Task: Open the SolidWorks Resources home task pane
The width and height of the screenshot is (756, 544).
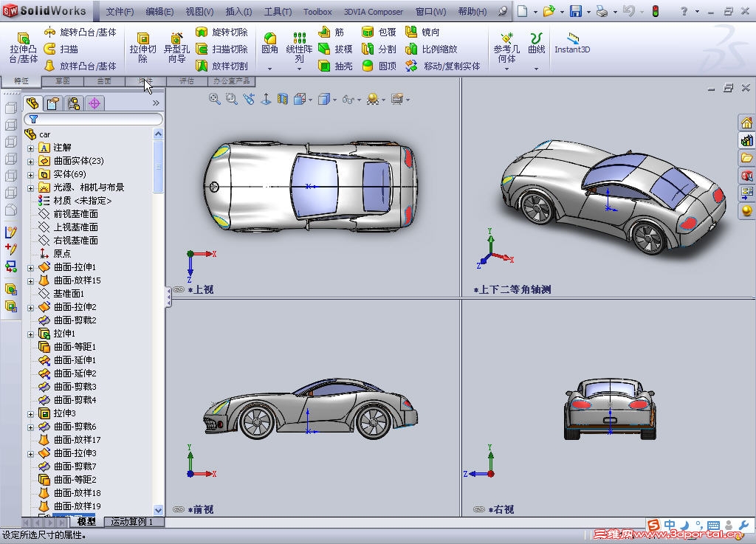Action: (746, 123)
